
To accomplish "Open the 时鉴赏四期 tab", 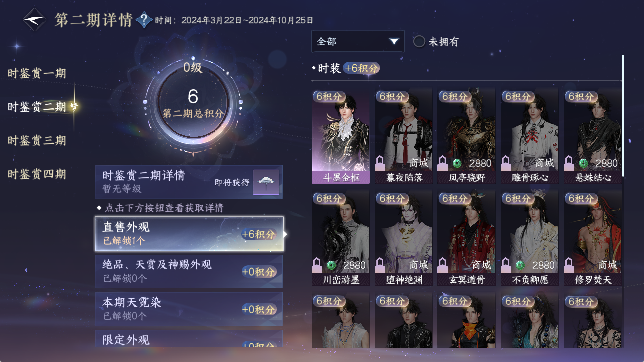I will point(37,174).
